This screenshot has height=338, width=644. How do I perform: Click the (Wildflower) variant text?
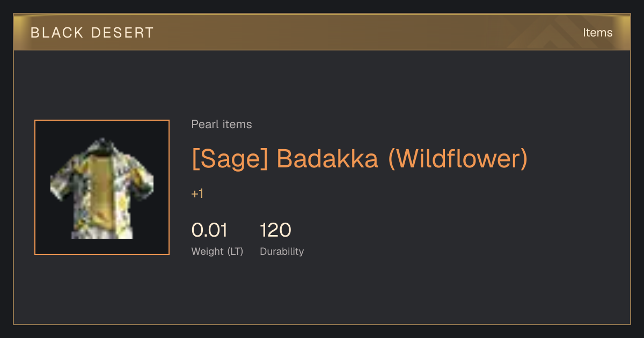(458, 159)
